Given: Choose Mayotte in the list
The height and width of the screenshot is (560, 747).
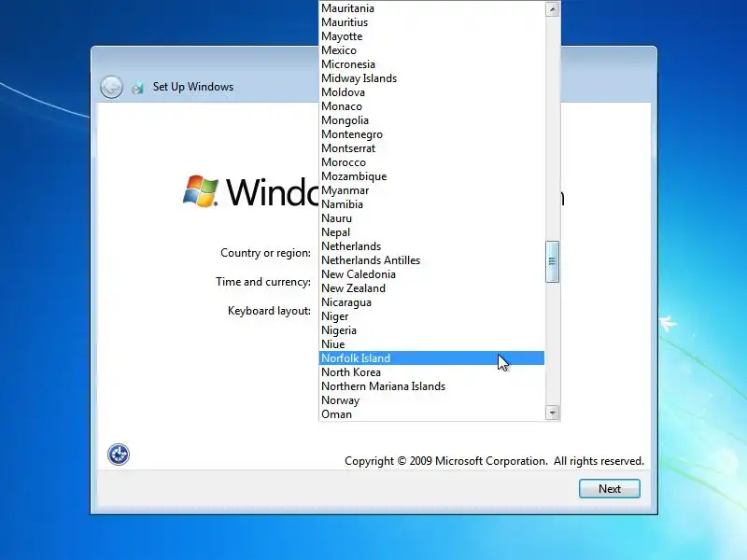Looking at the screenshot, I should point(431,36).
